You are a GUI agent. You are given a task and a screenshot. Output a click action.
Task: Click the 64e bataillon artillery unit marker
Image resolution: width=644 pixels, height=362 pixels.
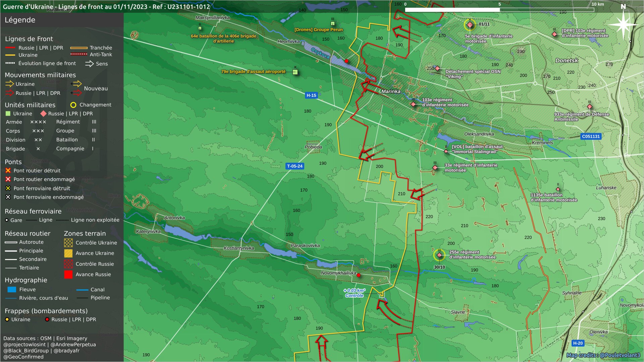[200, 28]
